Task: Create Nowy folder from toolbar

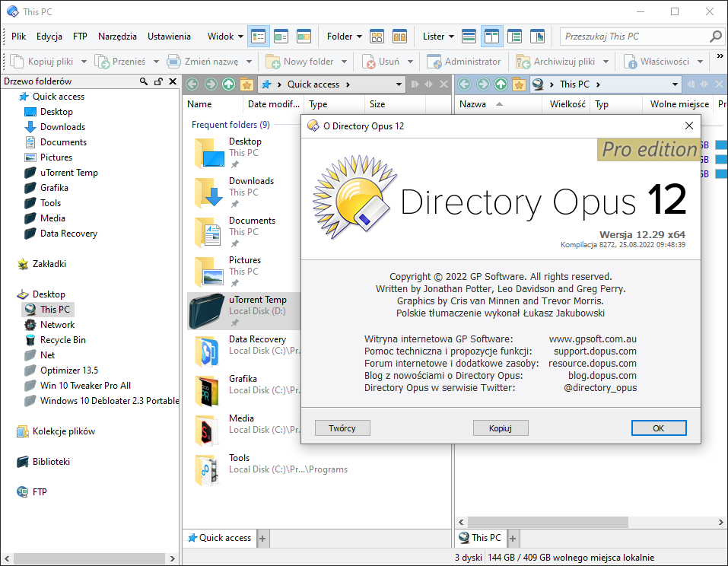Action: [300, 62]
